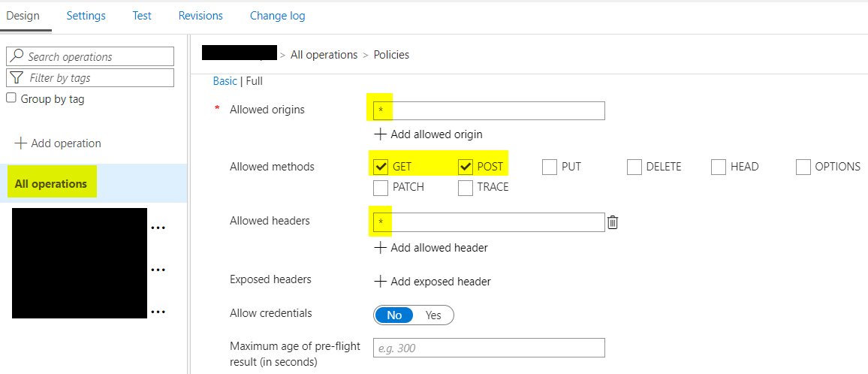Image resolution: width=868 pixels, height=374 pixels.
Task: Switch to the Basic policy view link
Action: 225,81
